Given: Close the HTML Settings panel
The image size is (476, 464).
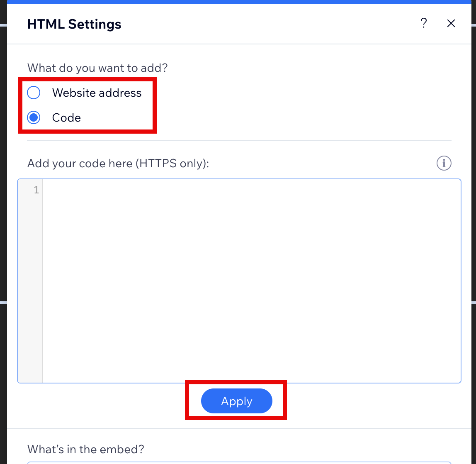Looking at the screenshot, I should [451, 23].
